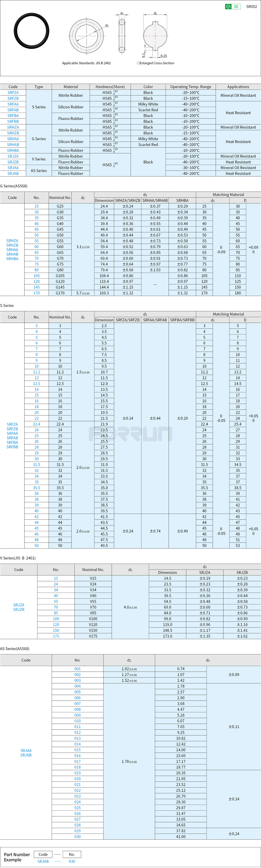Select No. 105 in the G Series table
Screen dimensions: 261x868
pyautogui.click(x=37, y=276)
